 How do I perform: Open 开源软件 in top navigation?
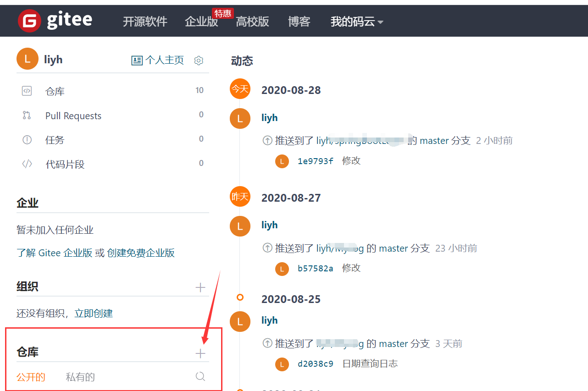(145, 22)
